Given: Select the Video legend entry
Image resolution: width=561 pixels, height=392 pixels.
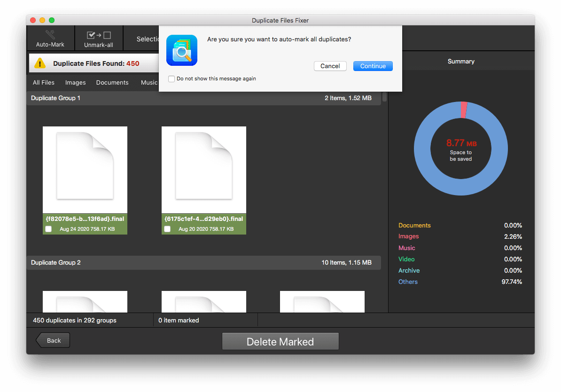Looking at the screenshot, I should (x=406, y=259).
